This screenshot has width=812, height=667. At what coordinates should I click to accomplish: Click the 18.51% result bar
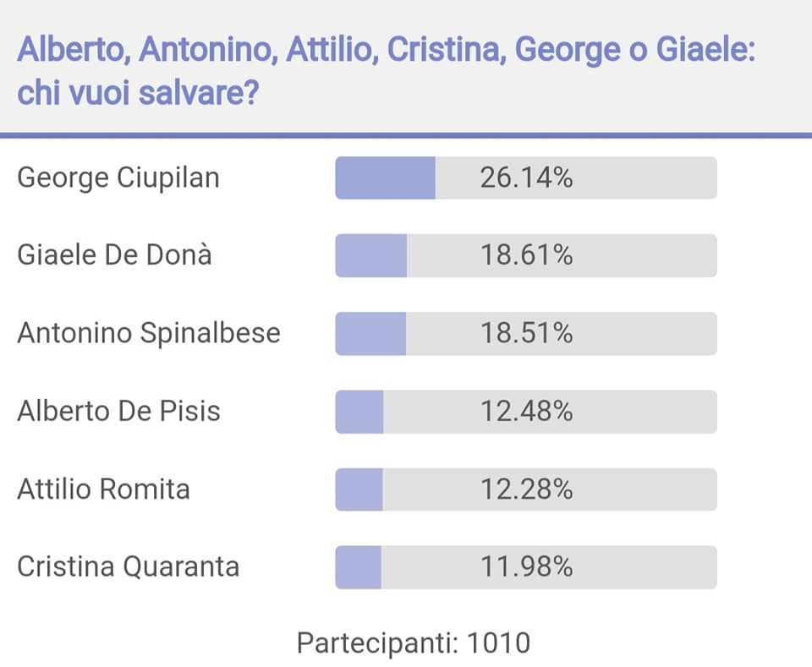coord(526,334)
